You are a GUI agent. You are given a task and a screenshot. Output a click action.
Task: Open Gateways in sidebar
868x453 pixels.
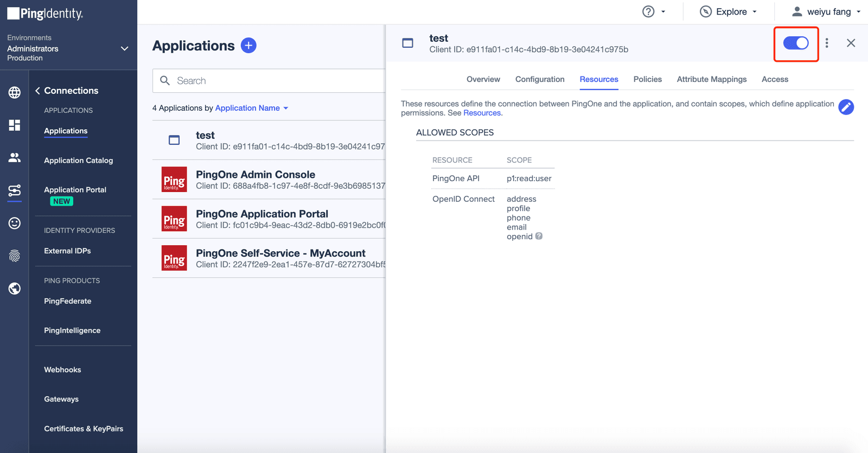click(61, 399)
